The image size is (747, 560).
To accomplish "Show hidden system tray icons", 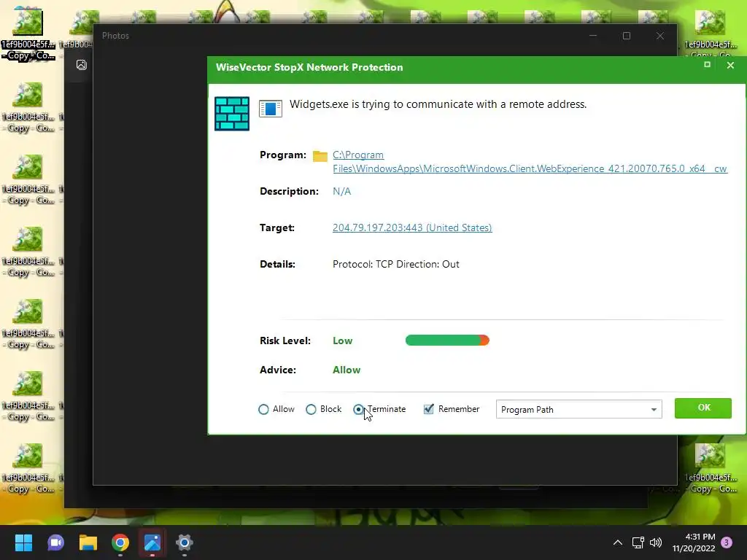I will (617, 542).
